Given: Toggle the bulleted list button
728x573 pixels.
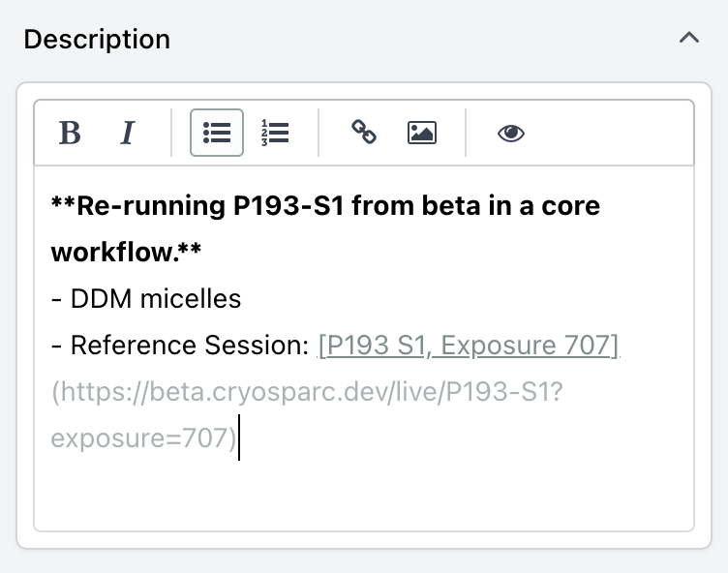Looking at the screenshot, I should tap(217, 133).
